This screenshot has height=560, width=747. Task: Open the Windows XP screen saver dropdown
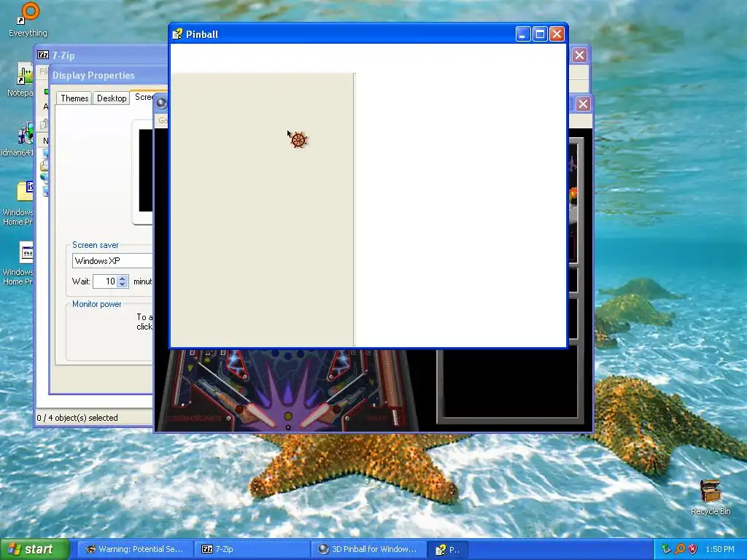pyautogui.click(x=113, y=260)
